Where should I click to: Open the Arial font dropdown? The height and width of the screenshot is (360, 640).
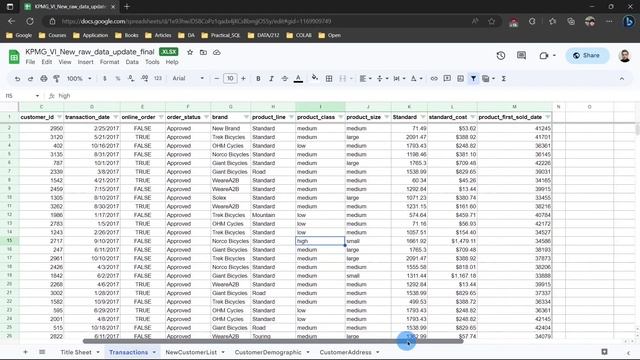(188, 78)
